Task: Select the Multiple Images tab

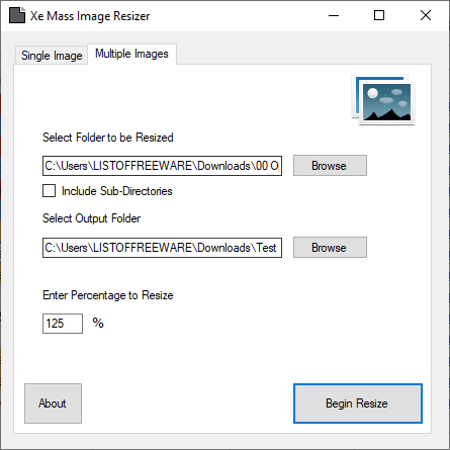Action: tap(132, 54)
